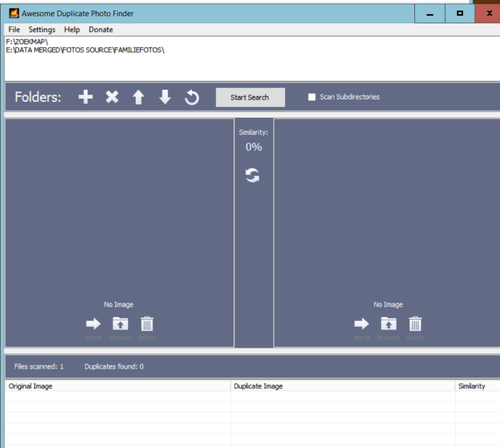Reset folder list with circular arrow icon
Screen dimensions: 500x448
pos(192,97)
